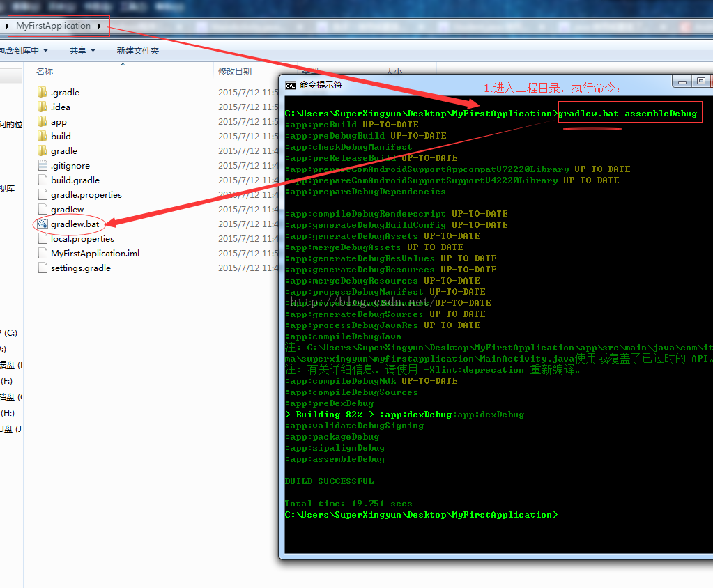Click the gradlew.bat assembleDebug command text
The image size is (713, 588).
click(627, 114)
